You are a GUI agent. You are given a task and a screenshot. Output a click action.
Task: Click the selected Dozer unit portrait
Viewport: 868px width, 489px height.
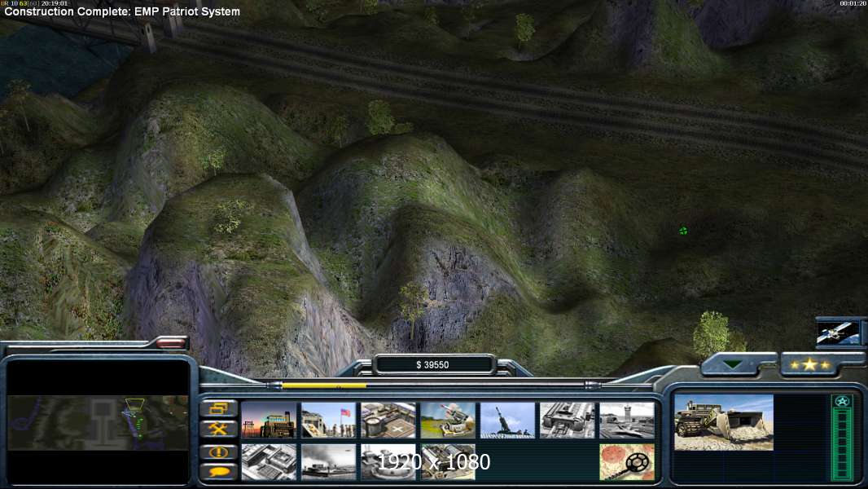(724, 422)
